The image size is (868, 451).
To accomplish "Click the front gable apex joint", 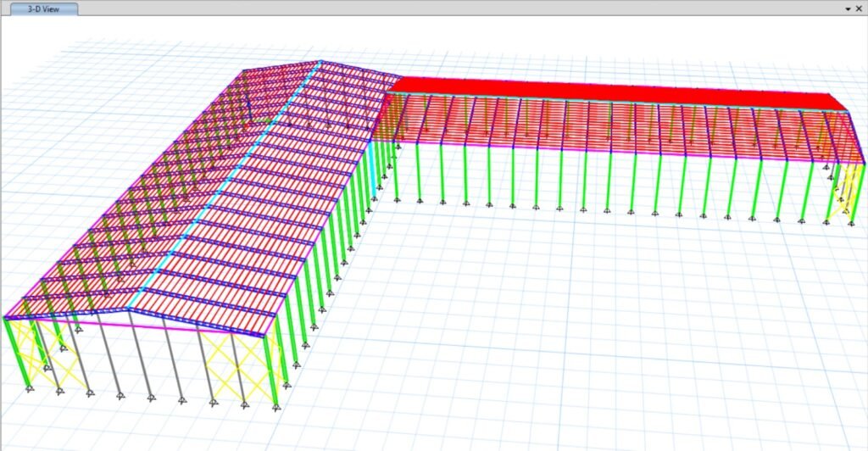I will (x=129, y=308).
